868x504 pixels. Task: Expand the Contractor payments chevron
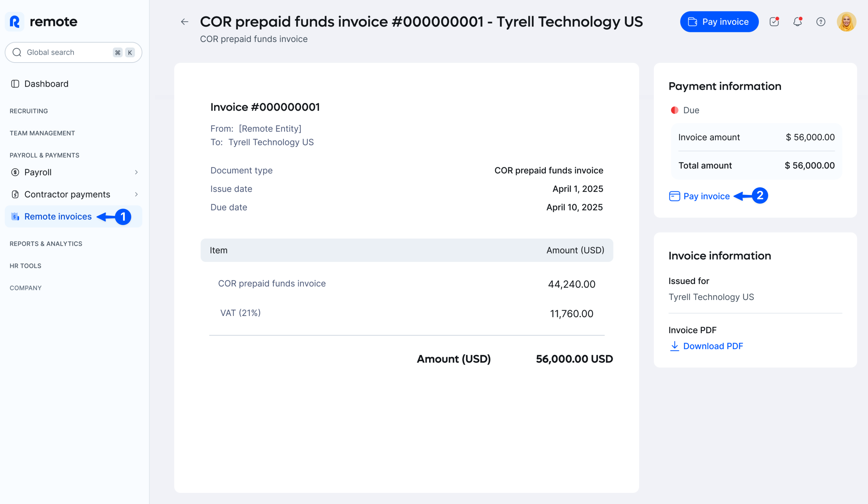pyautogui.click(x=136, y=194)
